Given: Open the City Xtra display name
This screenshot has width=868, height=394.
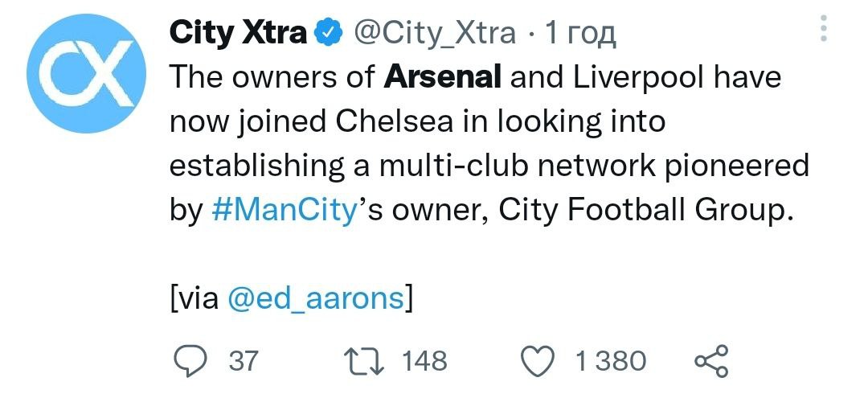Looking at the screenshot, I should click(238, 33).
